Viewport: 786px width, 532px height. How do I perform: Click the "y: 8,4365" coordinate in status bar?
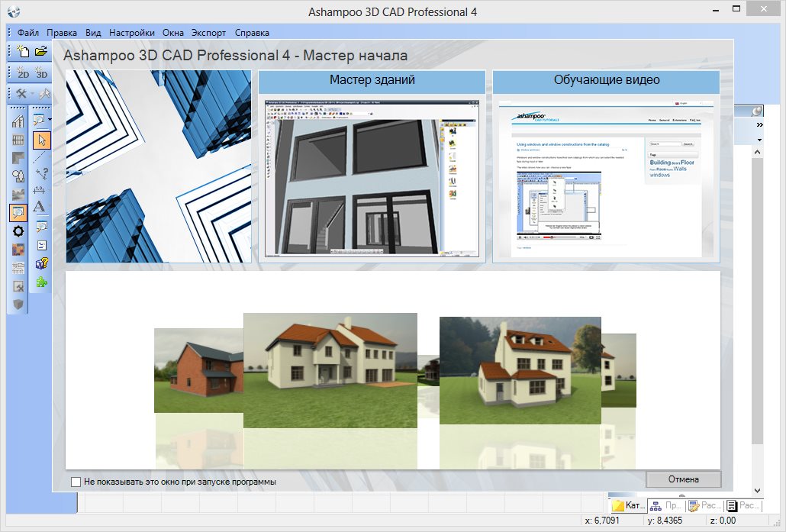(665, 521)
